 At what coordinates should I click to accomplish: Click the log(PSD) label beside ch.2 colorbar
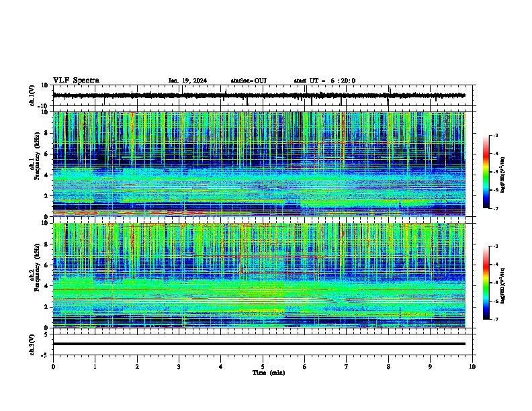(x=503, y=285)
